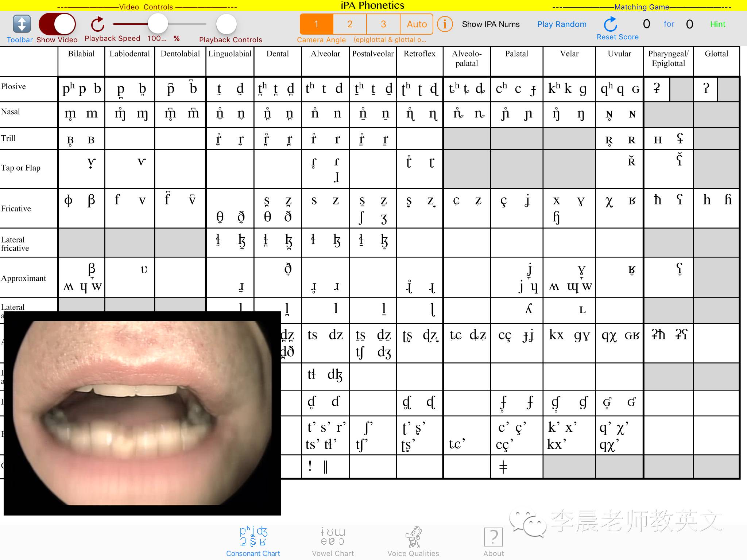Select palatal click ǂ symbol

pos(503,467)
